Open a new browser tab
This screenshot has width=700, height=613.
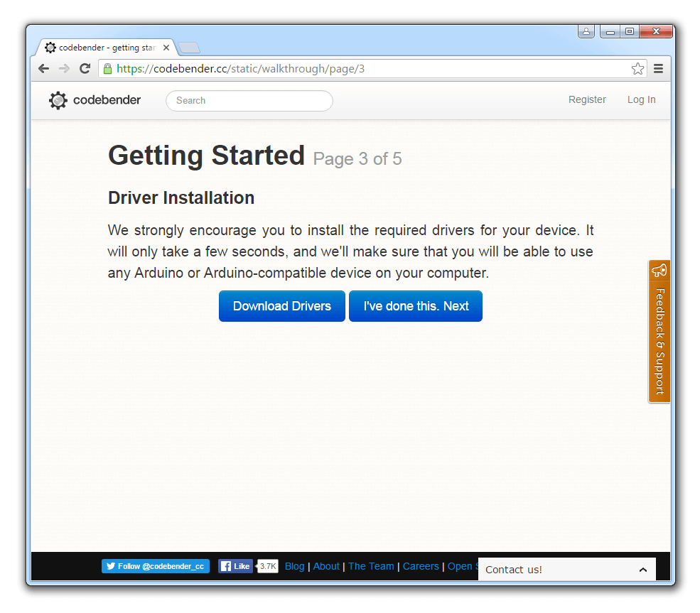click(189, 48)
